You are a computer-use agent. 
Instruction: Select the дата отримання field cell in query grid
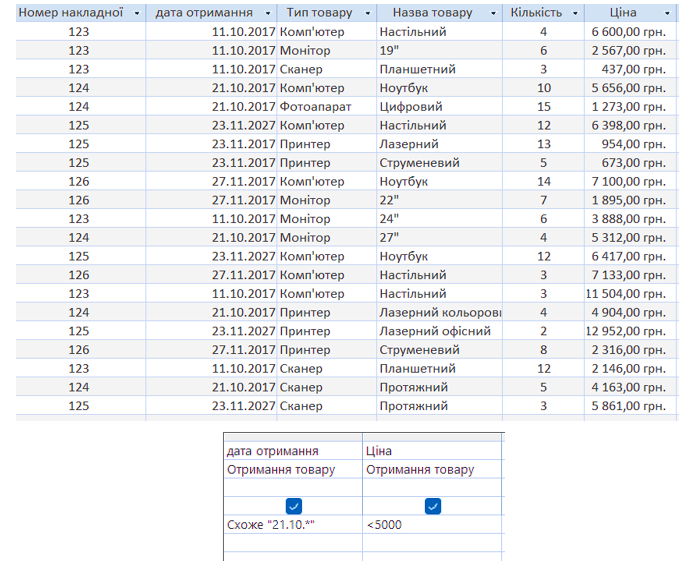click(x=292, y=451)
